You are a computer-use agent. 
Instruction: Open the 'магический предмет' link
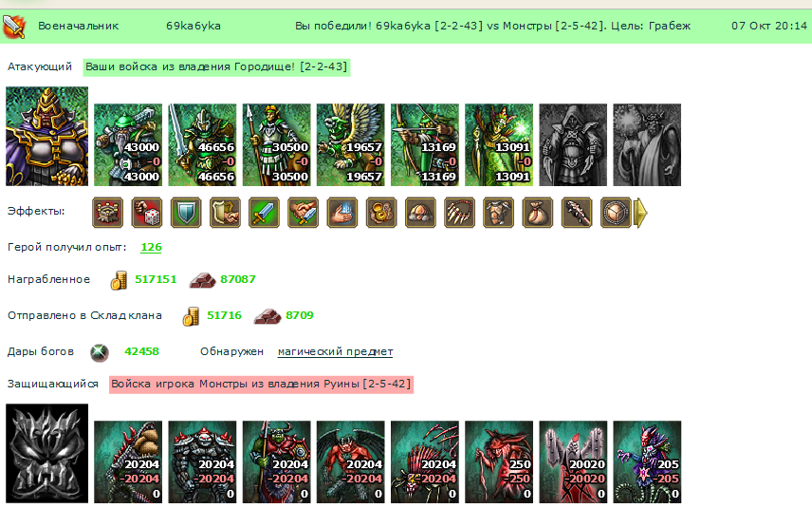coord(335,351)
